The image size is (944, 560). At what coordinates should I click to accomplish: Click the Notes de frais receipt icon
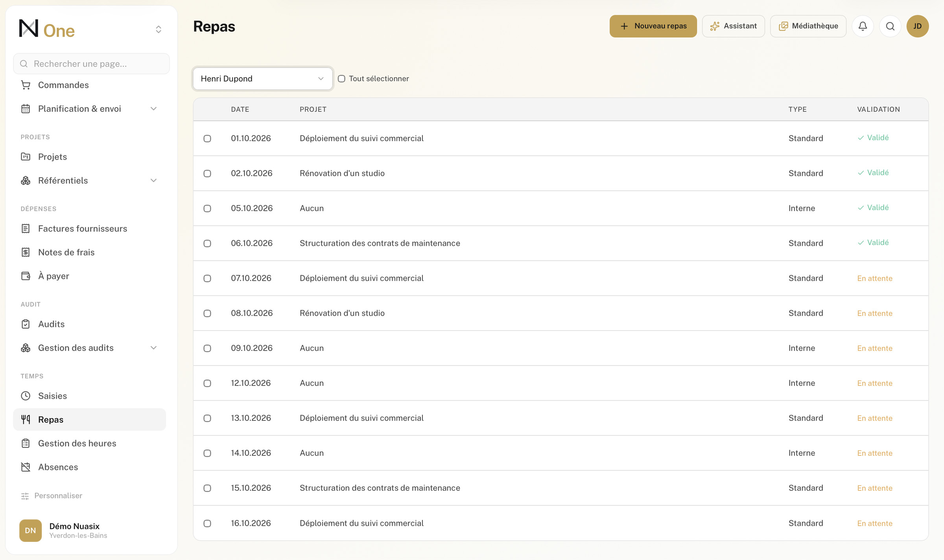[26, 252]
